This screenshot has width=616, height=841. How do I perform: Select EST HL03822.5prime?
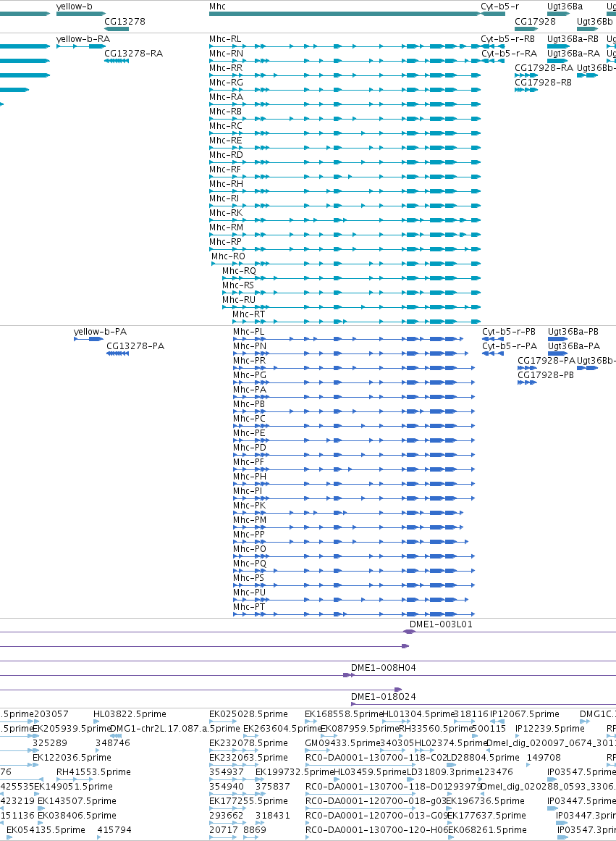coord(130,714)
